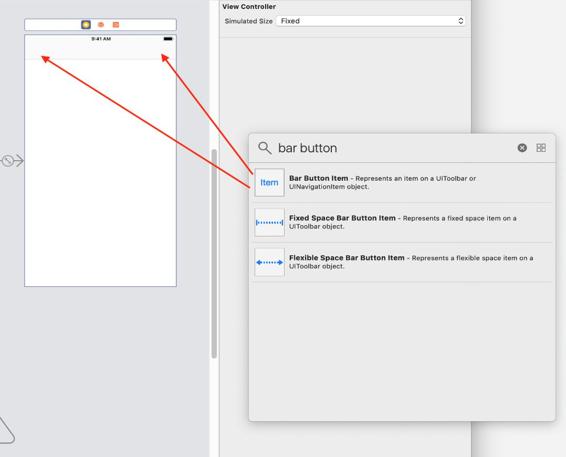Choose the Fixed Space Bar Button Item title
566x457 pixels.
[342, 218]
